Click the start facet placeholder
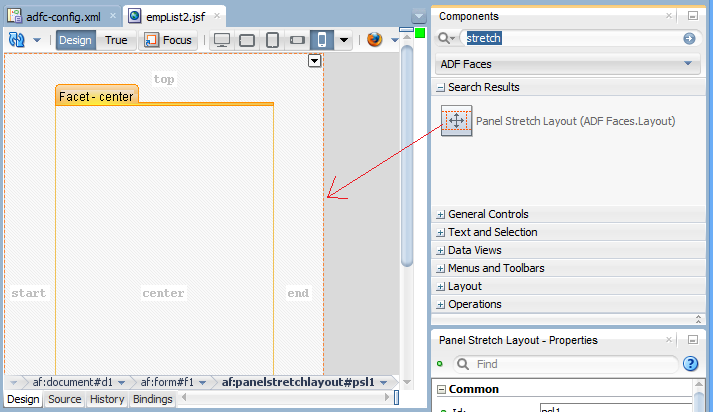This screenshot has width=713, height=412. click(x=29, y=293)
